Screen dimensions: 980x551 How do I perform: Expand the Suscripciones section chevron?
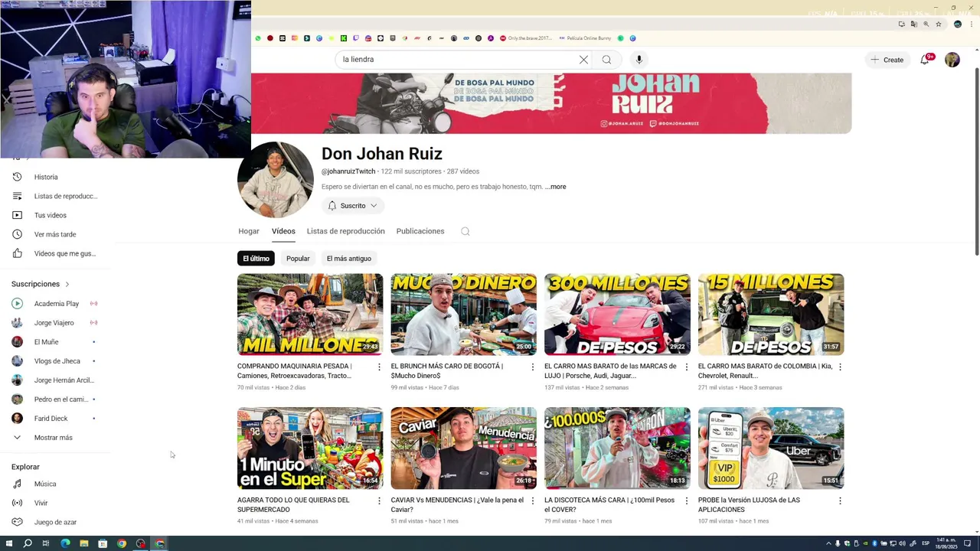pyautogui.click(x=67, y=285)
